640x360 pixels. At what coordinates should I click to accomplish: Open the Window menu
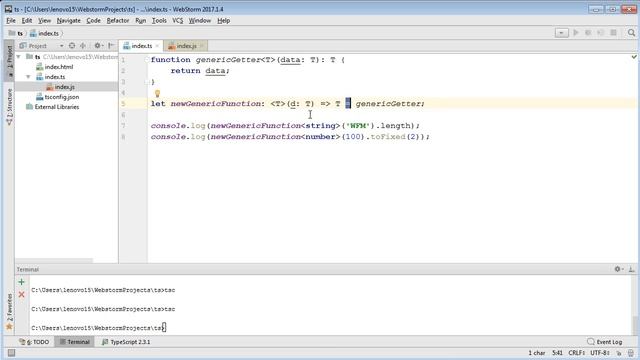(200, 20)
